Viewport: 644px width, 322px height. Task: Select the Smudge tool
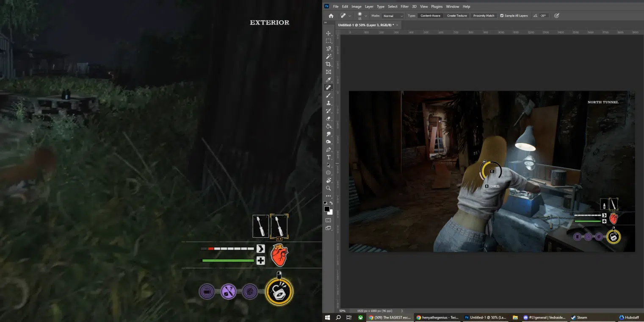328,134
